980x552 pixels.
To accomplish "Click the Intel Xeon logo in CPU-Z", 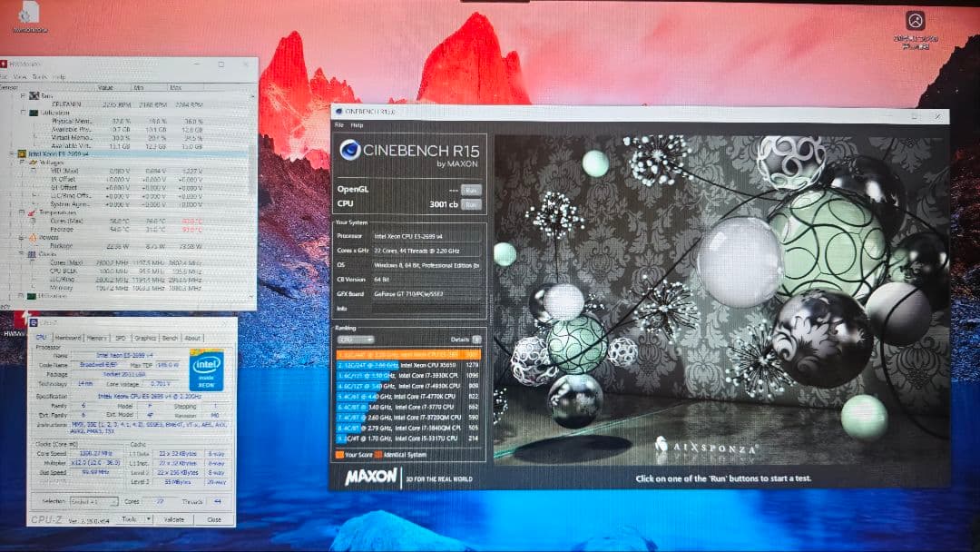I will [205, 370].
